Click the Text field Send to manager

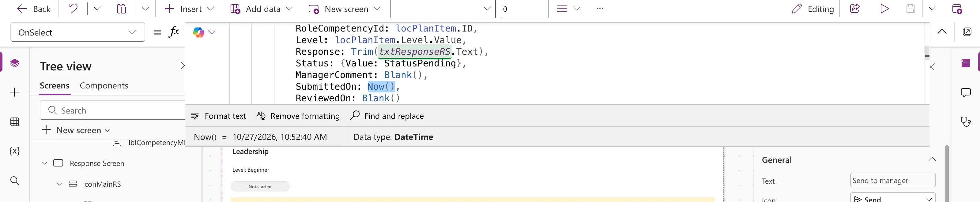[x=892, y=180]
